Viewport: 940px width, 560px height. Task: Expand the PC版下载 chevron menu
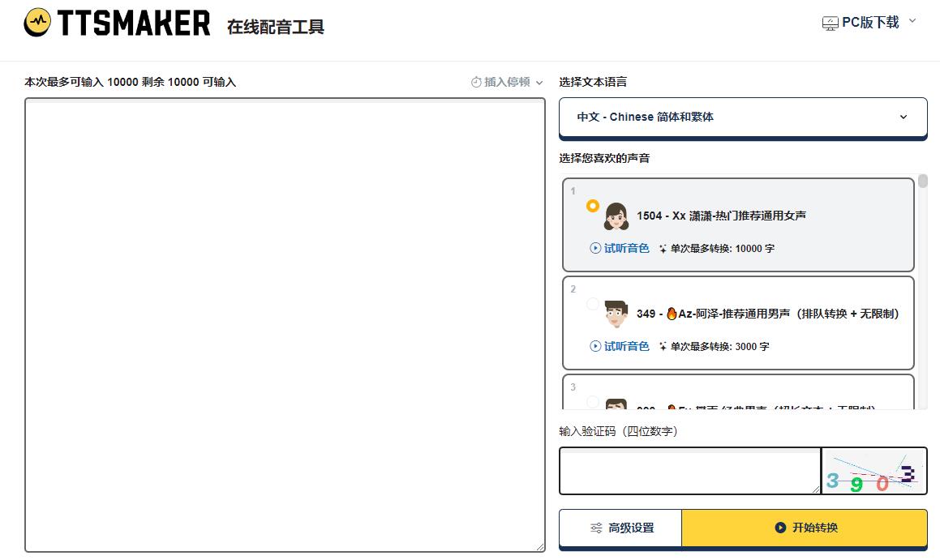point(912,21)
